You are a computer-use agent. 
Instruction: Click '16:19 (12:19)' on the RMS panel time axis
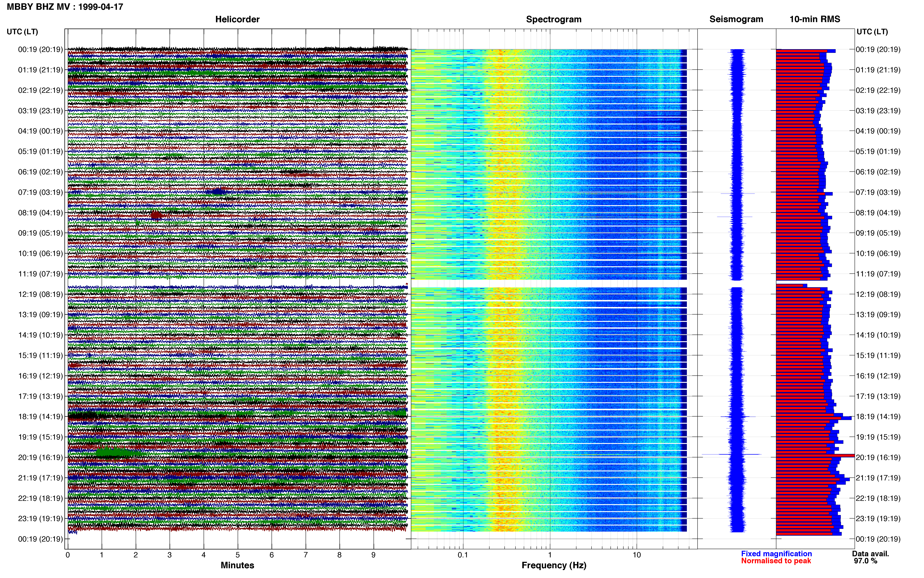[x=878, y=376]
